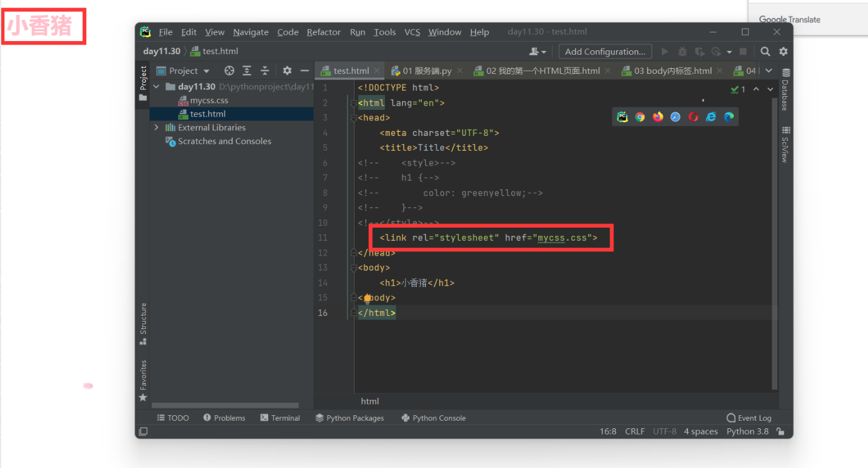This screenshot has height=468, width=868.
Task: Click the Run triangle icon
Action: [x=665, y=52]
